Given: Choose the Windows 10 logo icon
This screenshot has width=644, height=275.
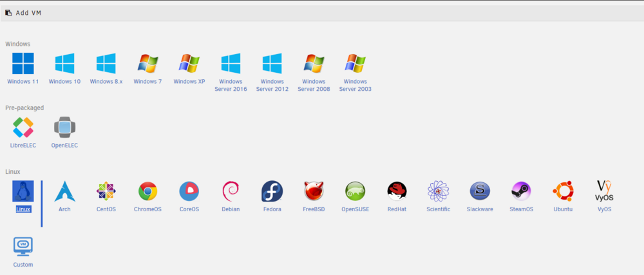Looking at the screenshot, I should 64,63.
